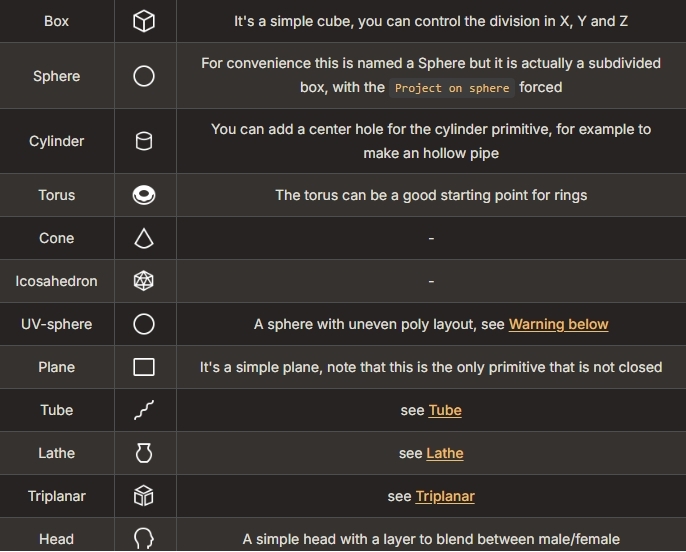
Task: Click the Torus description text
Action: coord(431,195)
